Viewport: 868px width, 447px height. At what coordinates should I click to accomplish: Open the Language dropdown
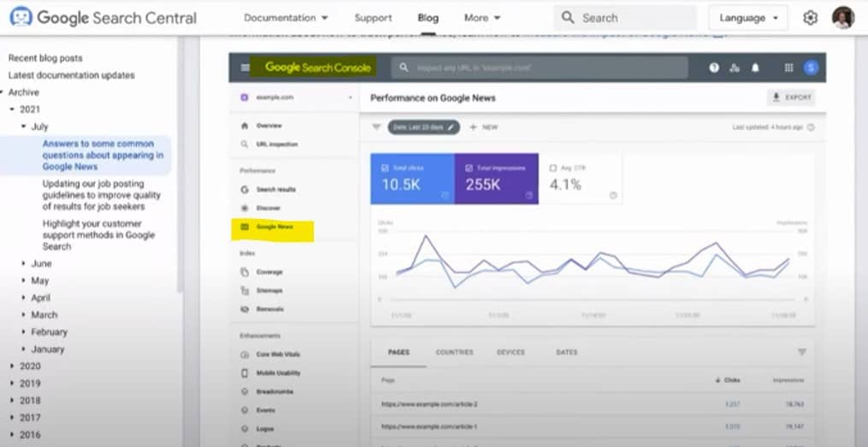[748, 18]
